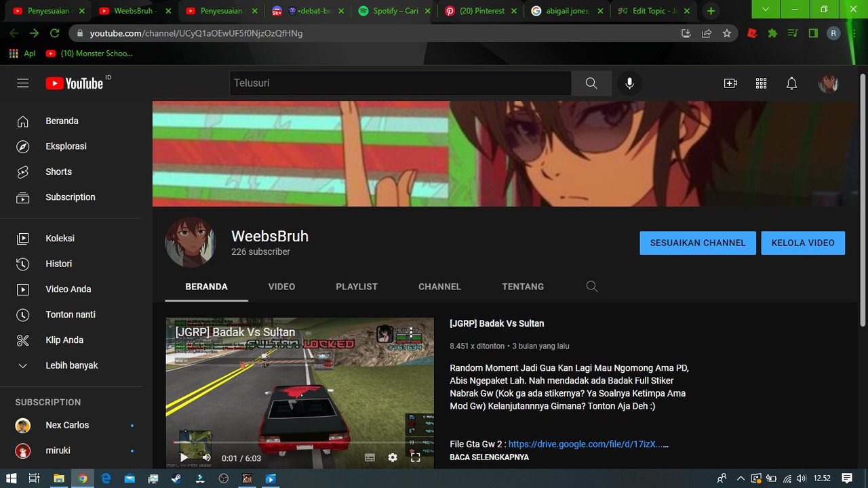868x488 pixels.
Task: Open Microsoft Edge from taskbar
Action: click(106, 479)
